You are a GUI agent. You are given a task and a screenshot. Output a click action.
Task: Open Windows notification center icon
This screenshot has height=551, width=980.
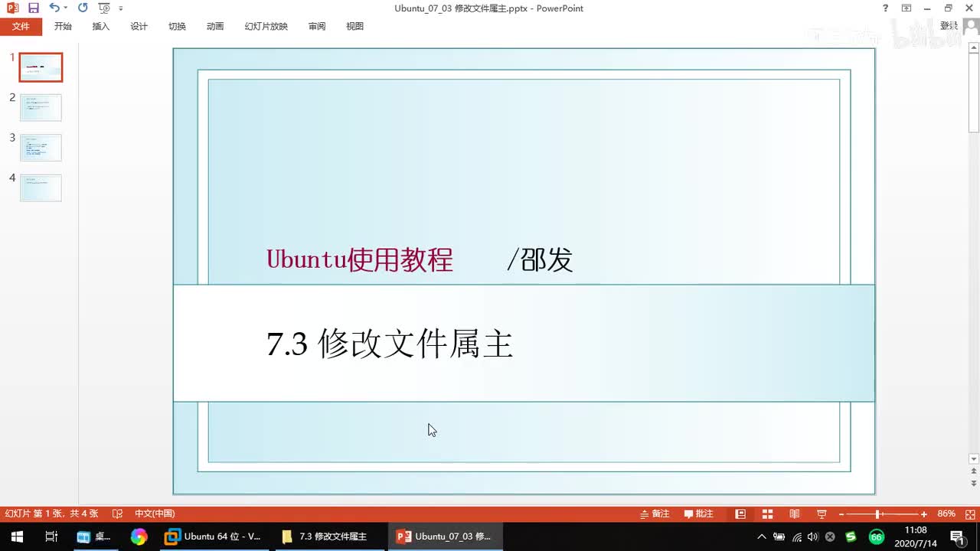957,536
